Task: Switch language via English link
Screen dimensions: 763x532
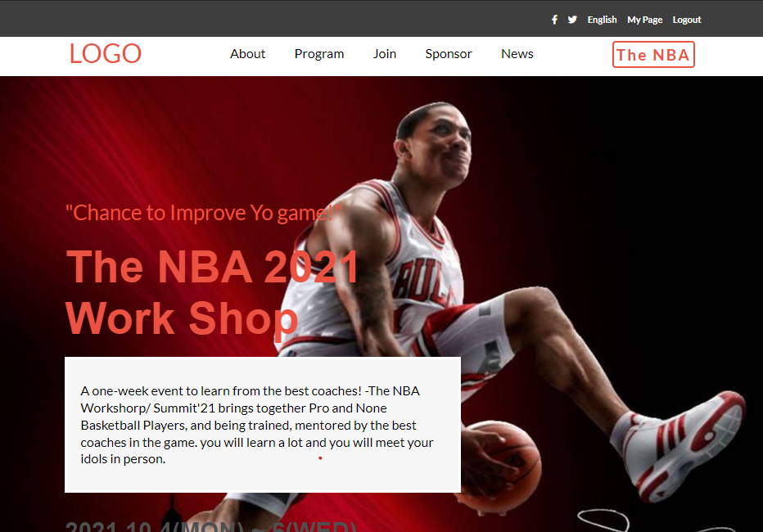Action: pyautogui.click(x=602, y=20)
